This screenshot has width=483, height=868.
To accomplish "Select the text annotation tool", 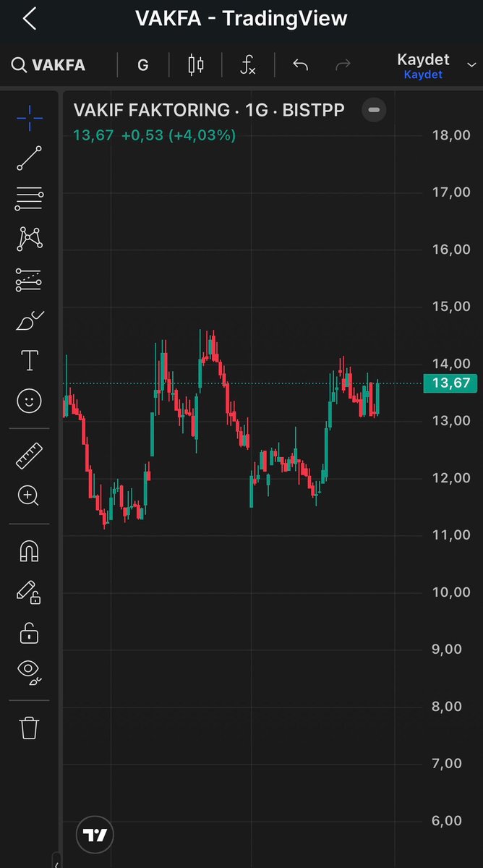I will [30, 360].
